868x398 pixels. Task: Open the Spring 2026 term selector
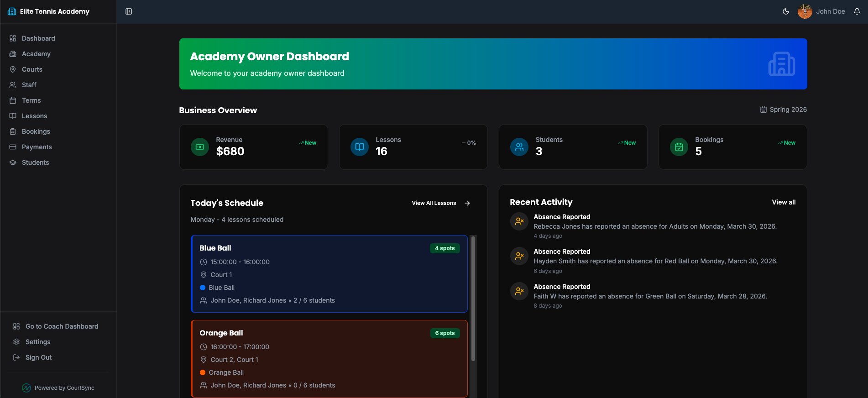click(x=783, y=110)
